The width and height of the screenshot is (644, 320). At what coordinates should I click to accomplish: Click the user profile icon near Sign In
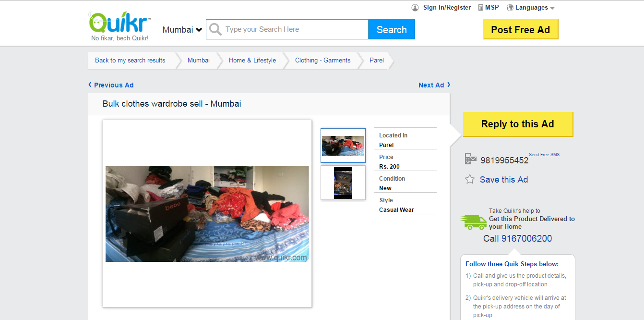[x=415, y=8]
